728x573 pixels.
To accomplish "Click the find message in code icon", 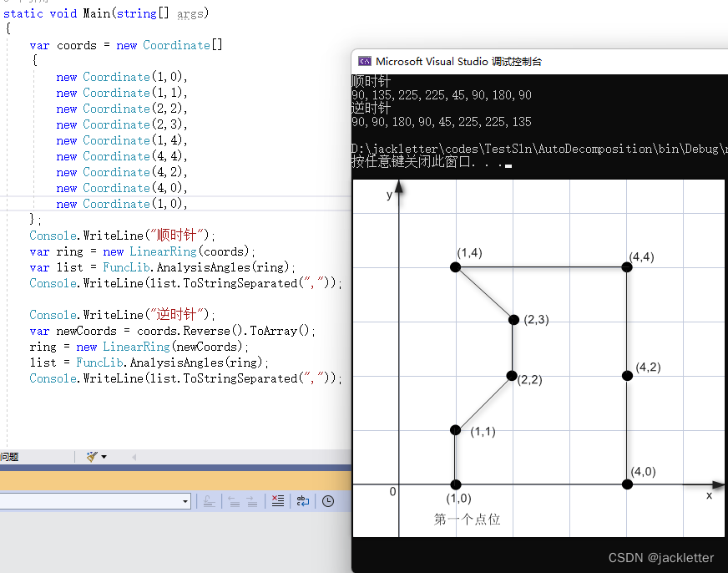I will click(209, 501).
